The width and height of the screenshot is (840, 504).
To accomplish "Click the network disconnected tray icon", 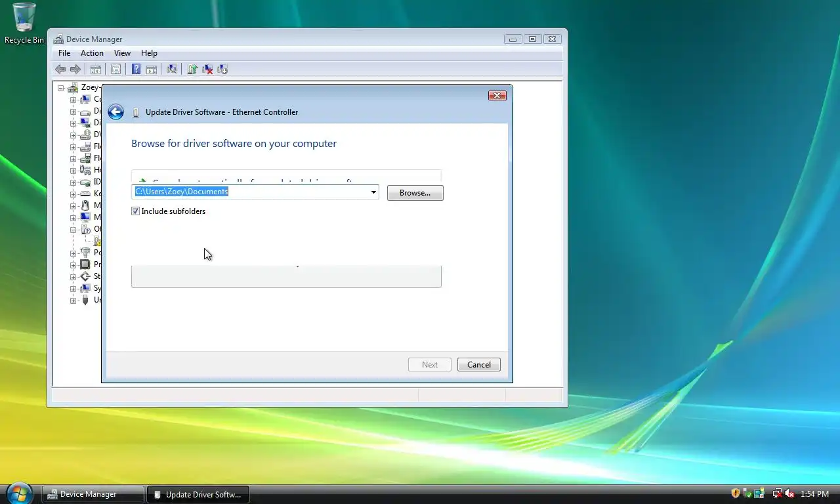I will click(x=777, y=493).
